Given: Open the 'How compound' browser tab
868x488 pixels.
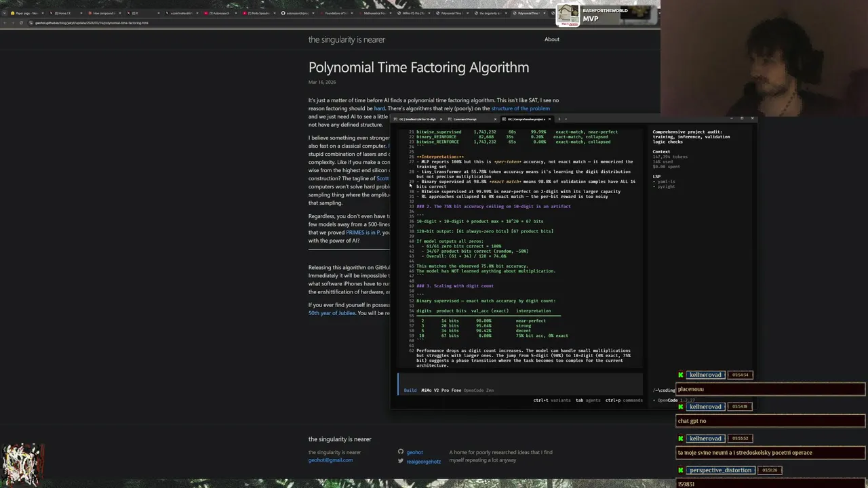Looking at the screenshot, I should tap(104, 13).
